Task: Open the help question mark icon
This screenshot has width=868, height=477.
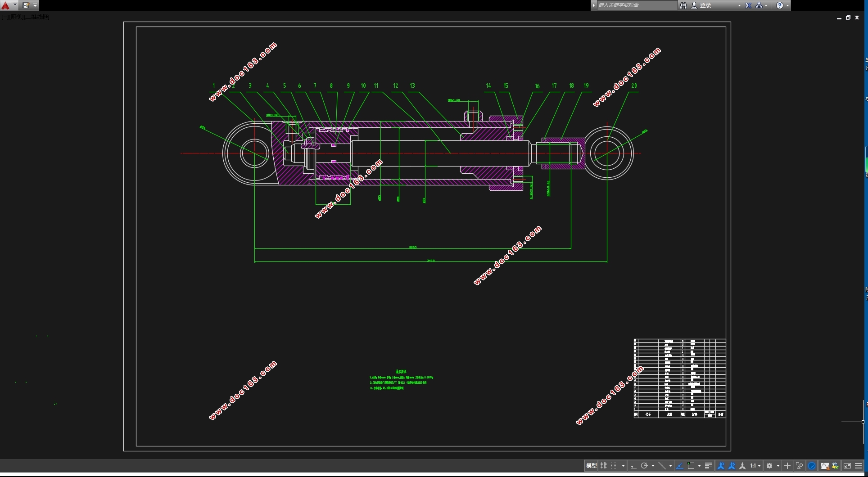Action: click(x=780, y=5)
